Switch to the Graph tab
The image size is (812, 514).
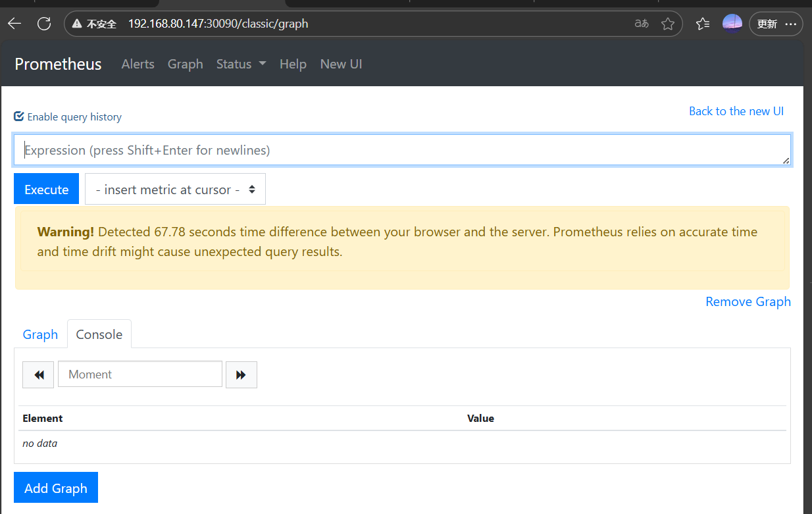(41, 334)
